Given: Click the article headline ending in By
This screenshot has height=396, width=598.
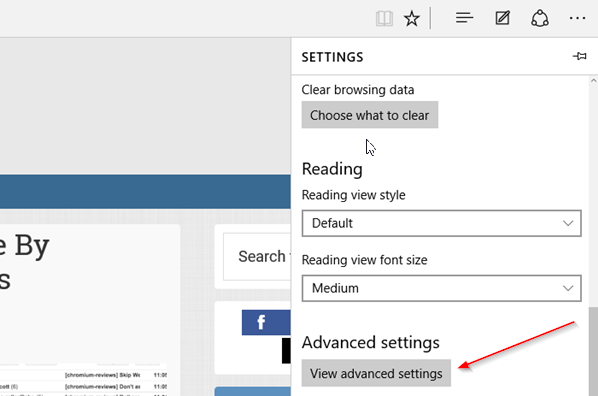Looking at the screenshot, I should pos(24,246).
